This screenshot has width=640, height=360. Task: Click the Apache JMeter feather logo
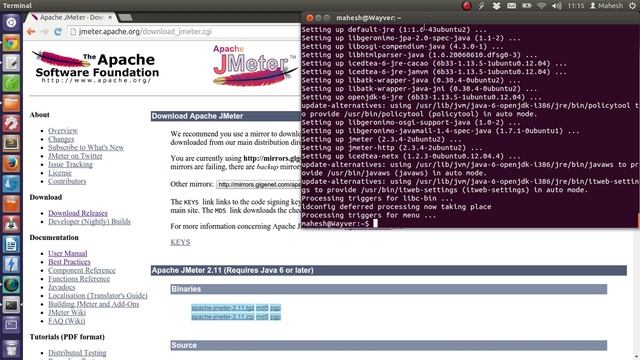tap(255, 65)
